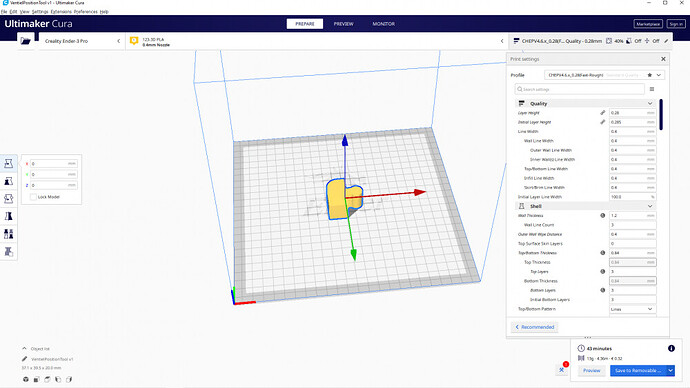Click the Sign in button

coord(676,24)
